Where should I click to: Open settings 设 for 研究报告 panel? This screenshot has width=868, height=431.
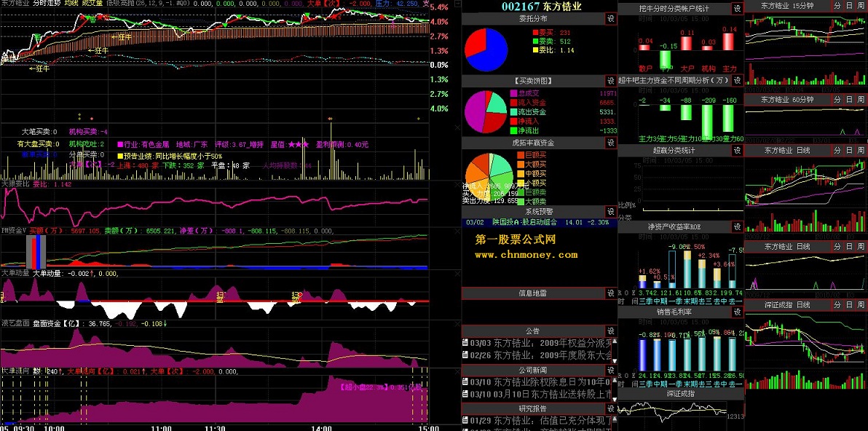611,409
